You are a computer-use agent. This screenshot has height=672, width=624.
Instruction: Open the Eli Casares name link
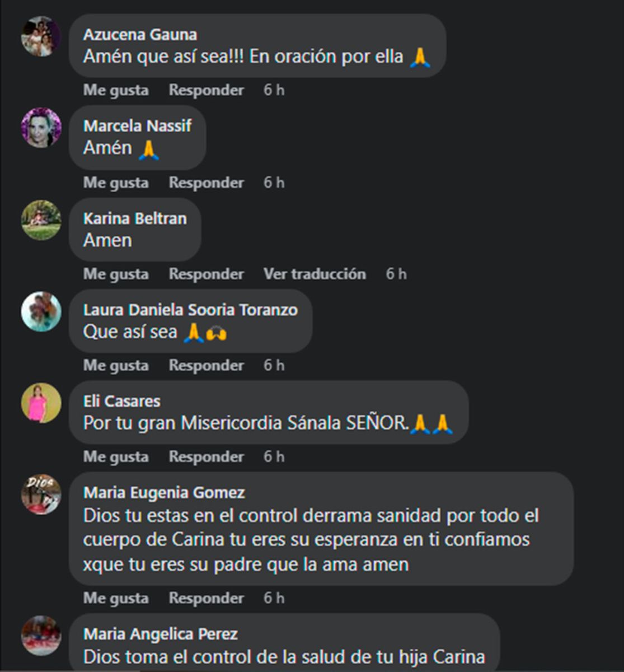pos(122,401)
